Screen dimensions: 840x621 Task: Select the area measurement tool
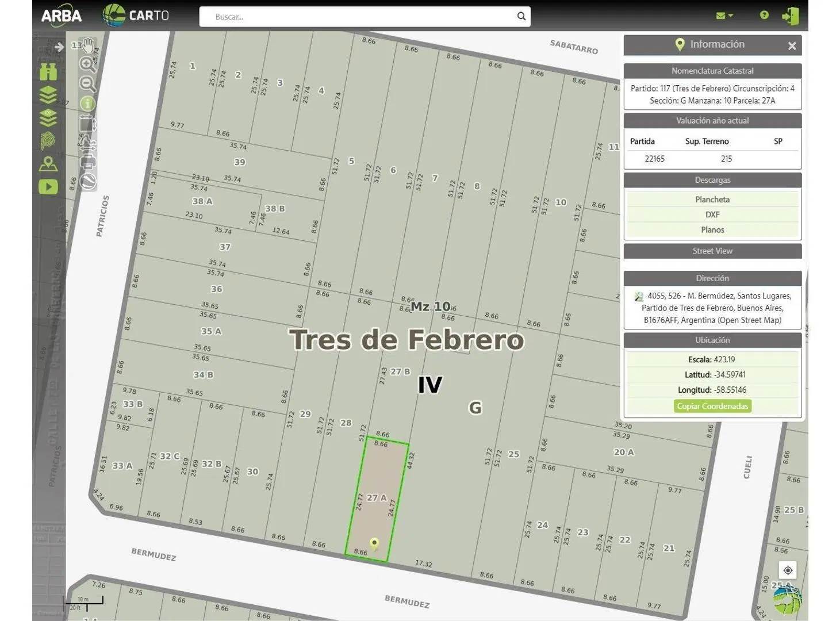pyautogui.click(x=87, y=123)
